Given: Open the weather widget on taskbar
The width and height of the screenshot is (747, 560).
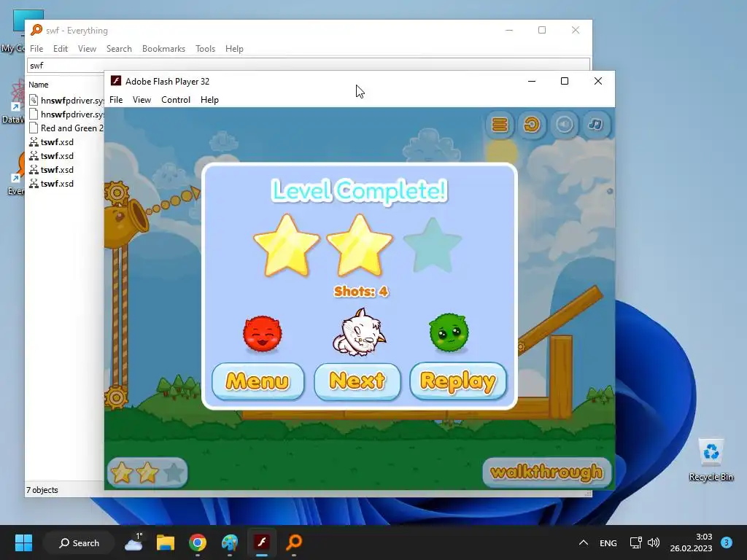Looking at the screenshot, I should pos(133,542).
